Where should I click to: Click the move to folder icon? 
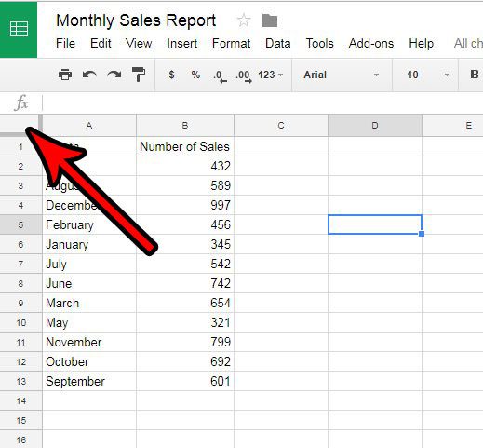click(270, 20)
